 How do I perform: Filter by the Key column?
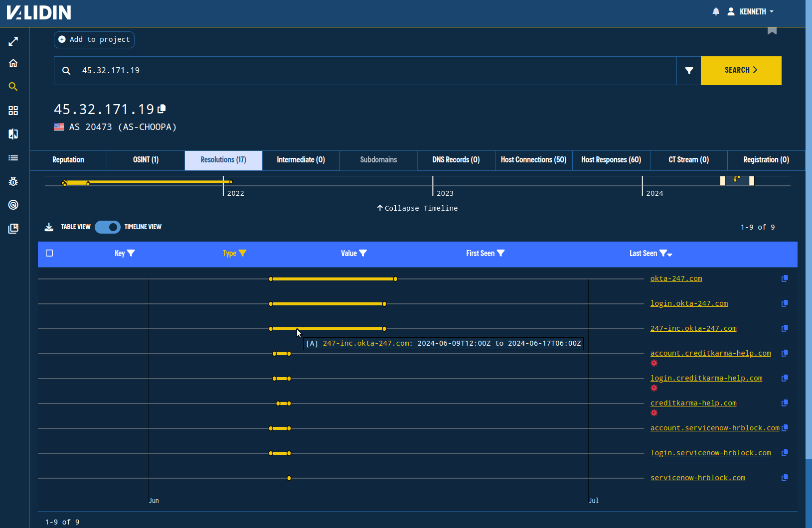click(131, 253)
